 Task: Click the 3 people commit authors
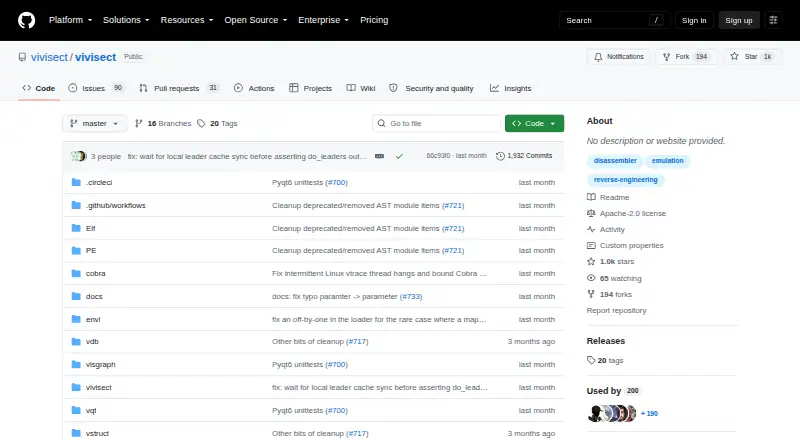click(x=106, y=156)
